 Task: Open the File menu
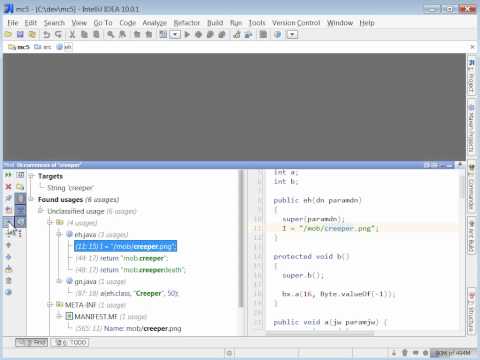pos(13,23)
